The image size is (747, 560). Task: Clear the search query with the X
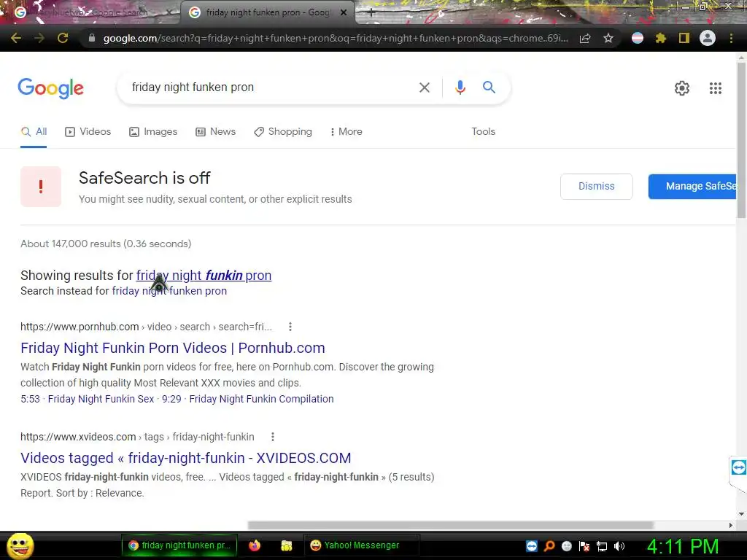425,87
